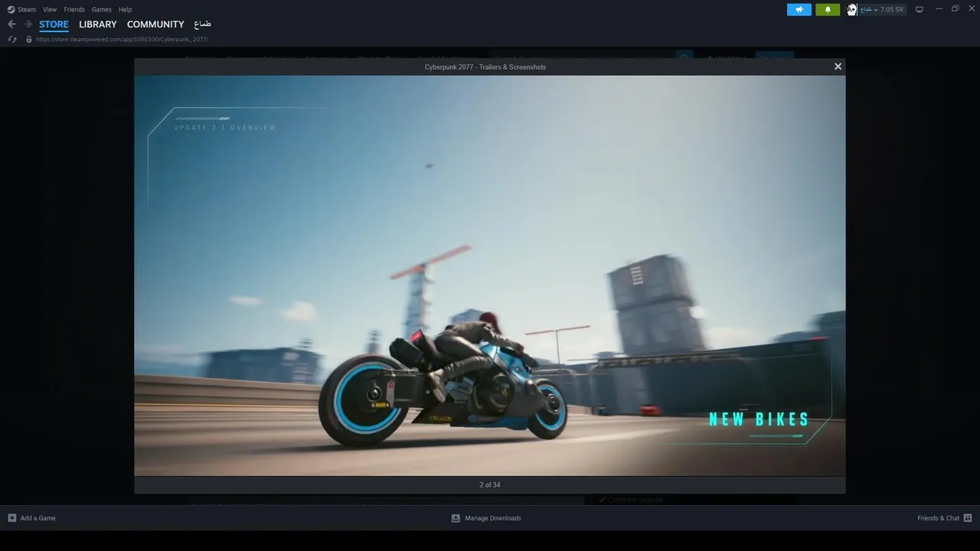This screenshot has width=980, height=551.
Task: Minimize the Steam window
Action: 939,9
